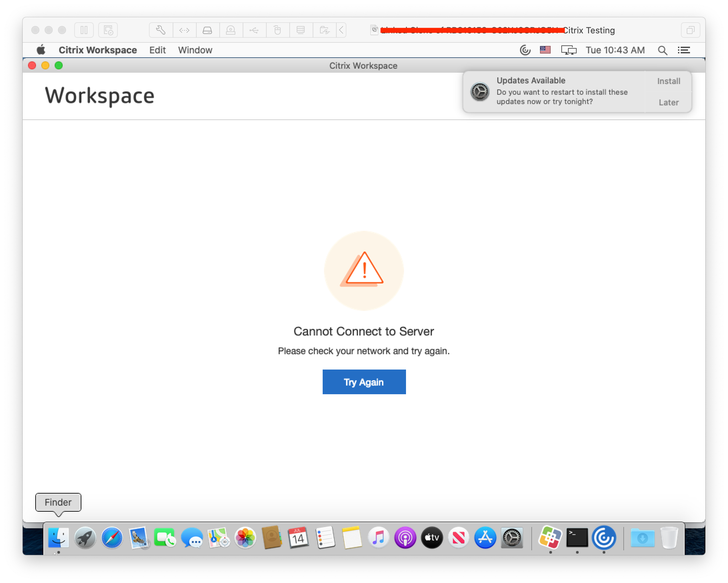Launch Safari from the Dock
The height and width of the screenshot is (583, 728).
112,537
